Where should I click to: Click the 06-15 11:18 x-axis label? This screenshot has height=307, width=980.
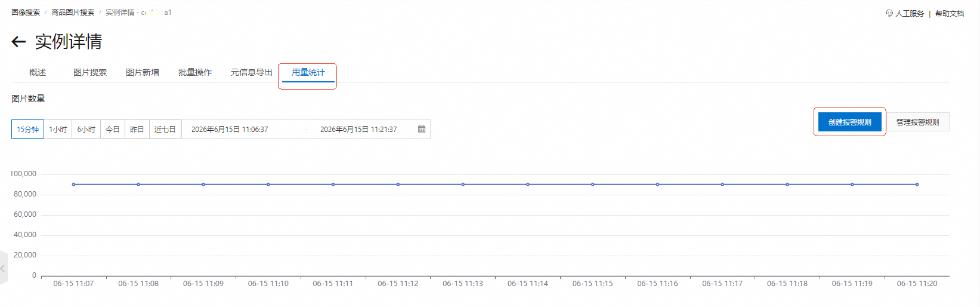click(x=787, y=284)
